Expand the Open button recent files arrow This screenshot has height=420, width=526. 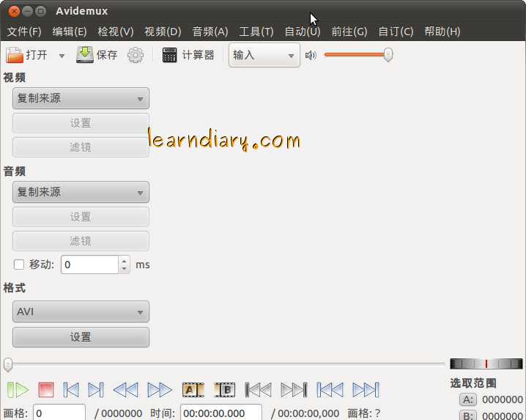pos(62,56)
